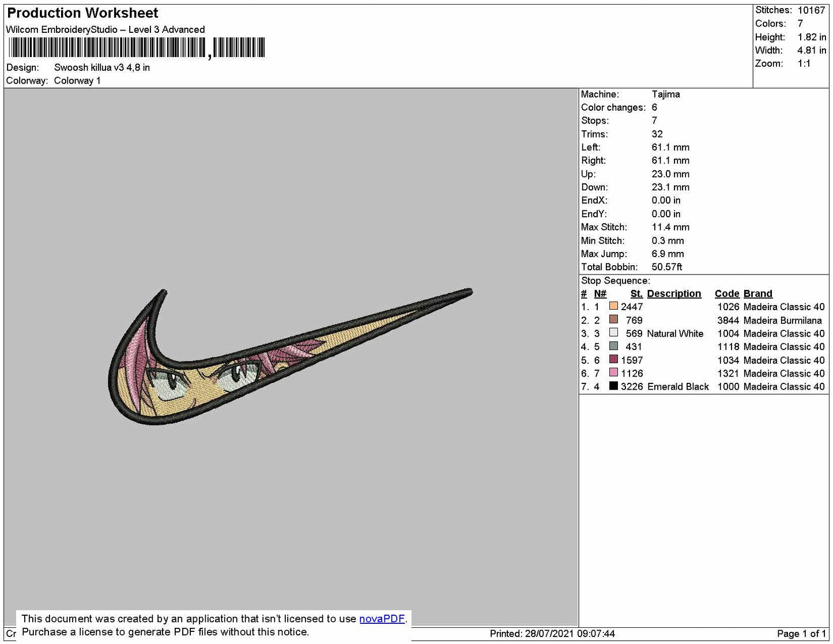
Task: Click the stitches count '10167'
Action: 811,10
